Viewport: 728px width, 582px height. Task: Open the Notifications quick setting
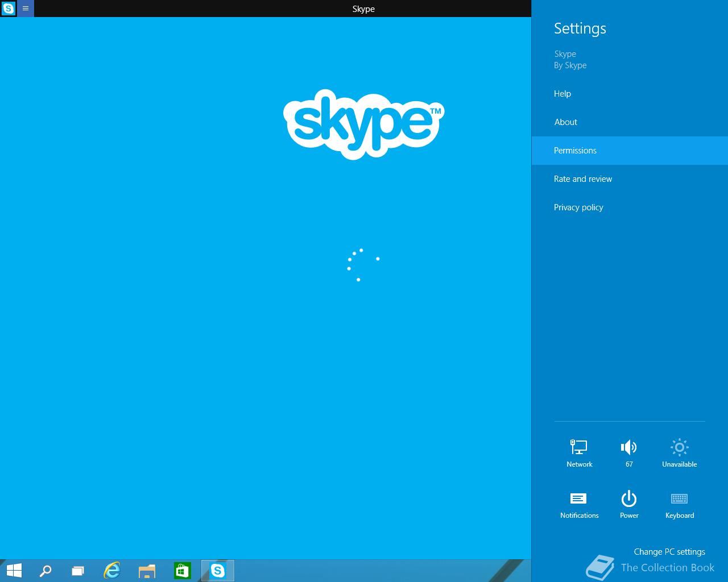[x=579, y=504]
